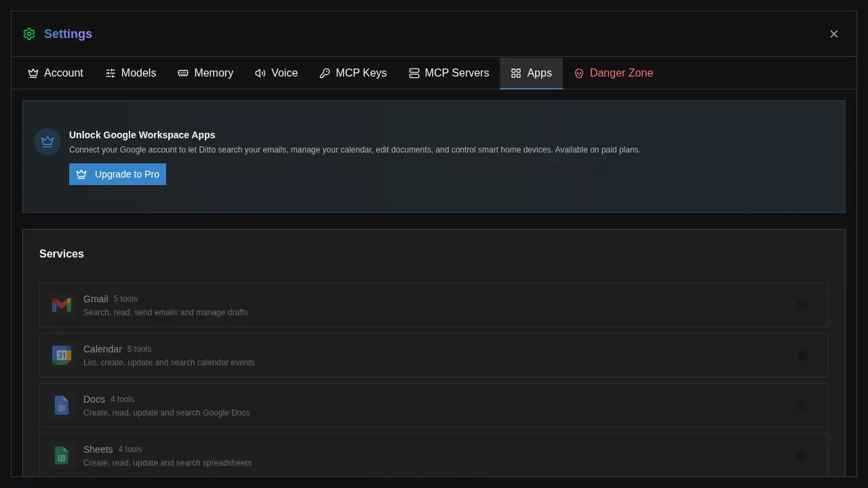
Task: Click the Google Calendar icon
Action: tap(62, 355)
